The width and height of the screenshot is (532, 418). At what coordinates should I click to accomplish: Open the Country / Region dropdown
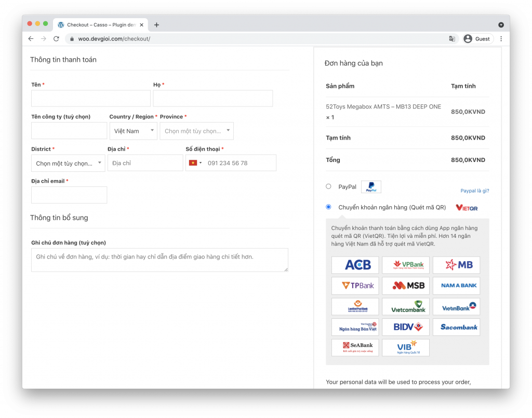(x=134, y=131)
